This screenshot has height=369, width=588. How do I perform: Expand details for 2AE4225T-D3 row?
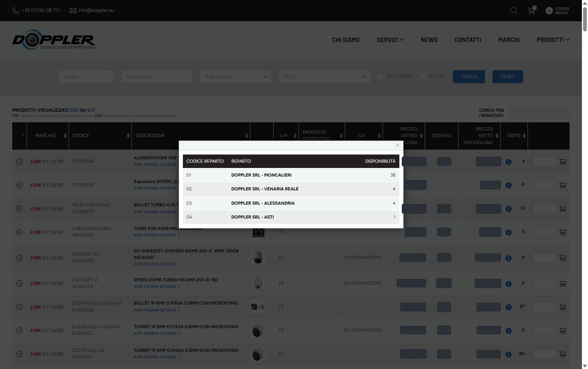19,258
